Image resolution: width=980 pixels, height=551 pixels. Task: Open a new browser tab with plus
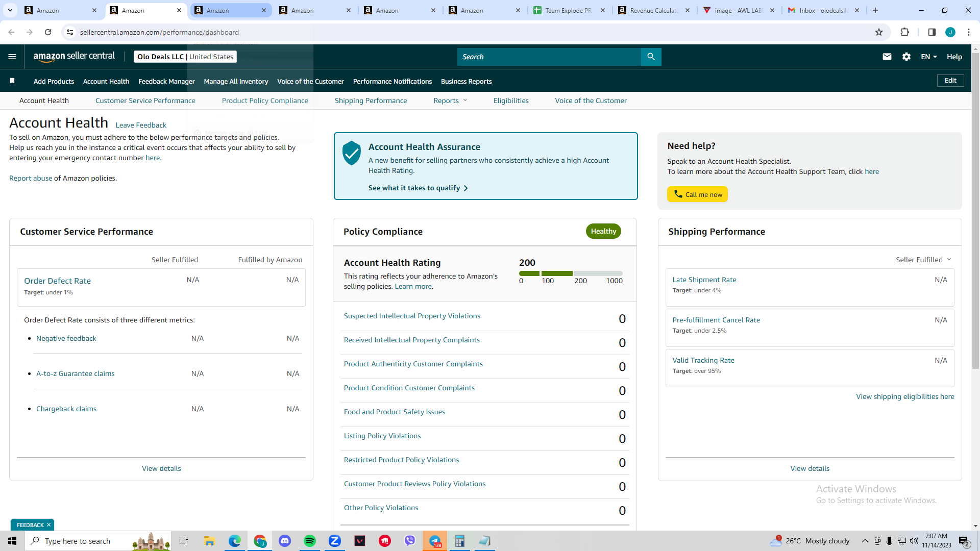(875, 10)
